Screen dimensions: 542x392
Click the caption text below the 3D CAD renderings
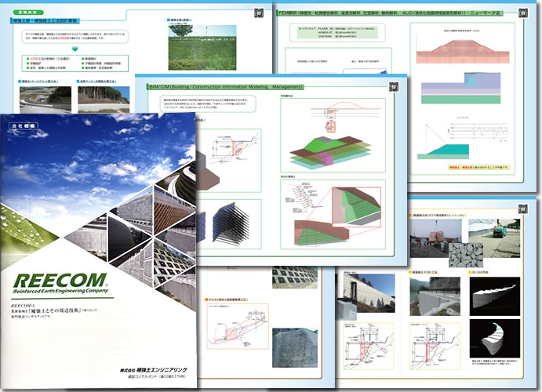495,363
